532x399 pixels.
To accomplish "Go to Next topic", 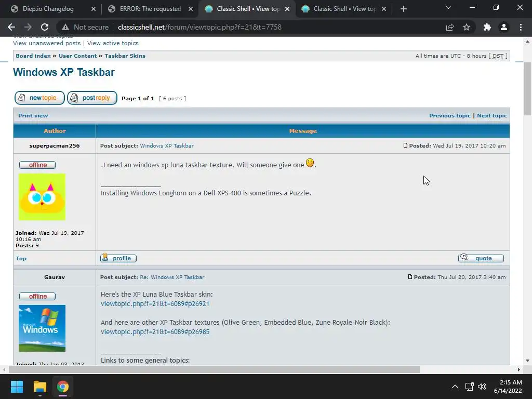I will (492, 116).
